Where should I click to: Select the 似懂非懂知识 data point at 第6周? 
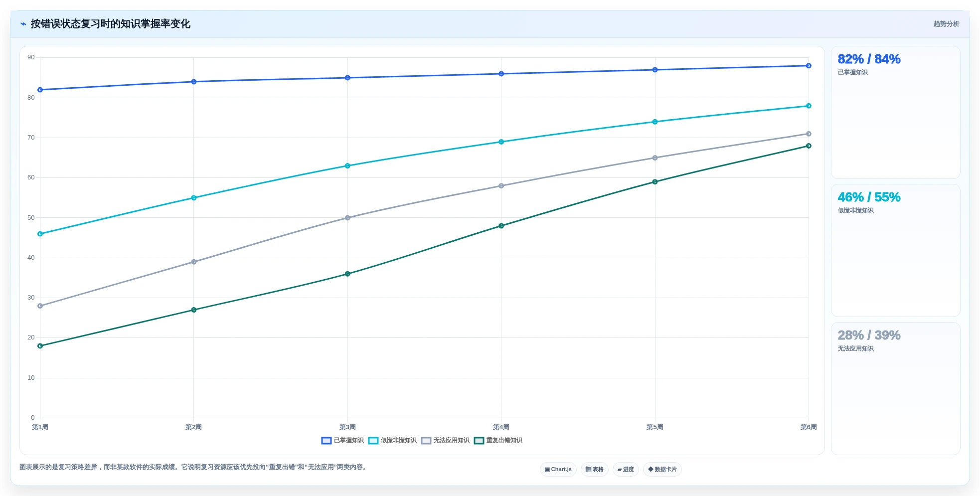click(809, 106)
